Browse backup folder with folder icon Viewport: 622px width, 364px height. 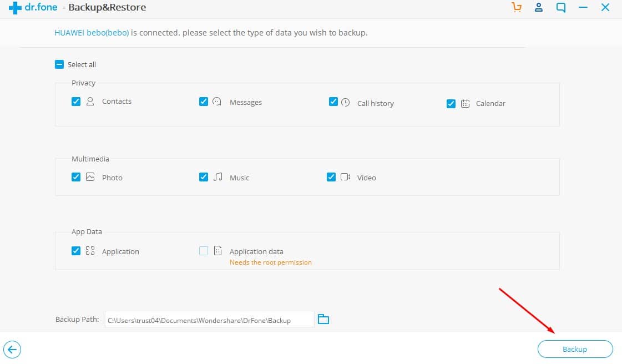tap(323, 320)
